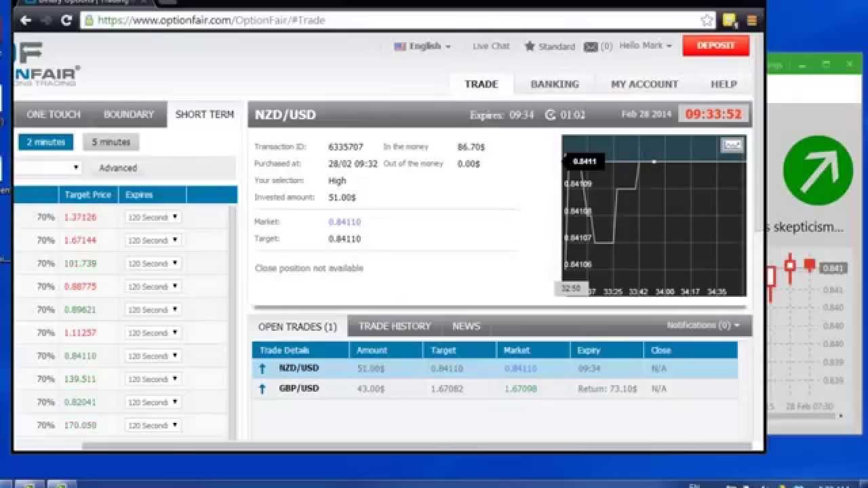Click the yellow extension icon in the toolbar
Viewport: 868px width, 488px height.
pyautogui.click(x=730, y=20)
